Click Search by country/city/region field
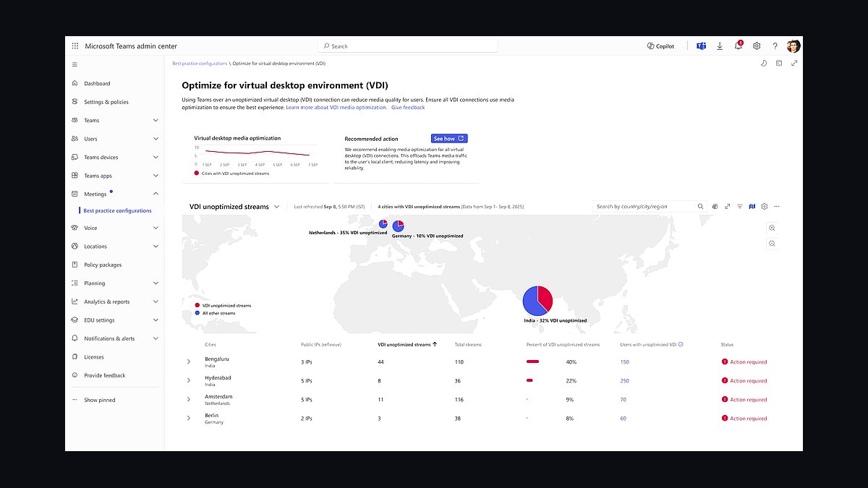The width and height of the screenshot is (868, 488). coord(646,206)
